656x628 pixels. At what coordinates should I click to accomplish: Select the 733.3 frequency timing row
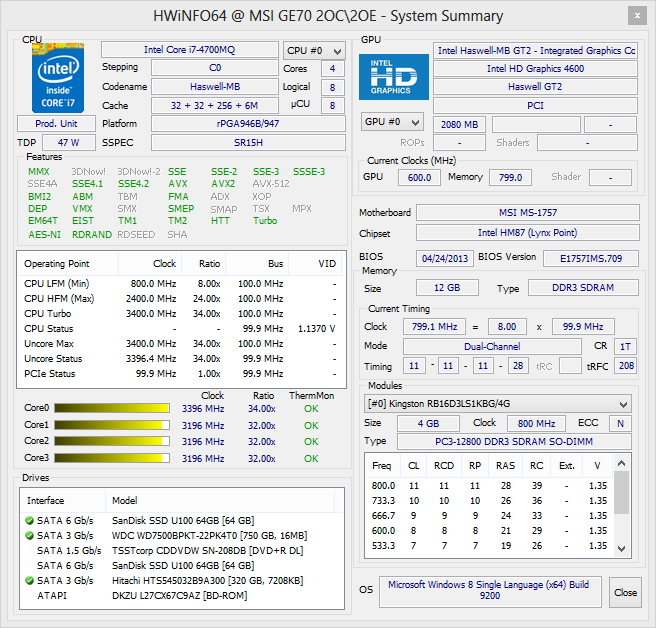click(x=489, y=501)
